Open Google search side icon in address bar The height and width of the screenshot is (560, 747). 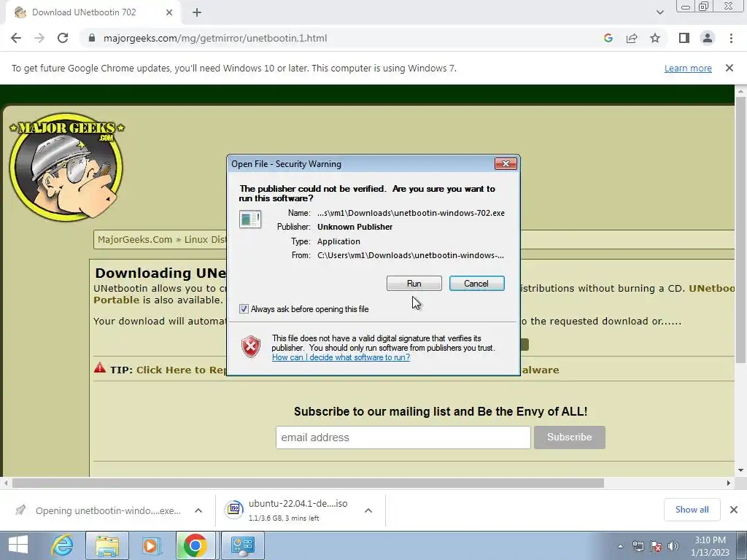[608, 38]
